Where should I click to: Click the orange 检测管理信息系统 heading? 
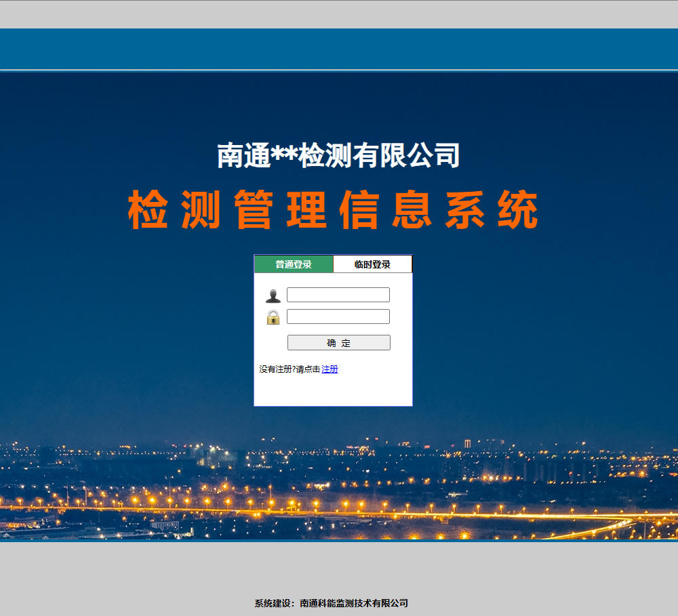click(333, 210)
